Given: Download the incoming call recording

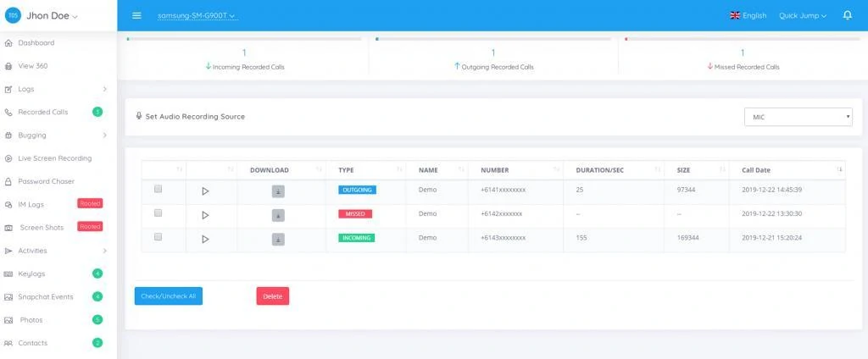Looking at the screenshot, I should [x=278, y=239].
